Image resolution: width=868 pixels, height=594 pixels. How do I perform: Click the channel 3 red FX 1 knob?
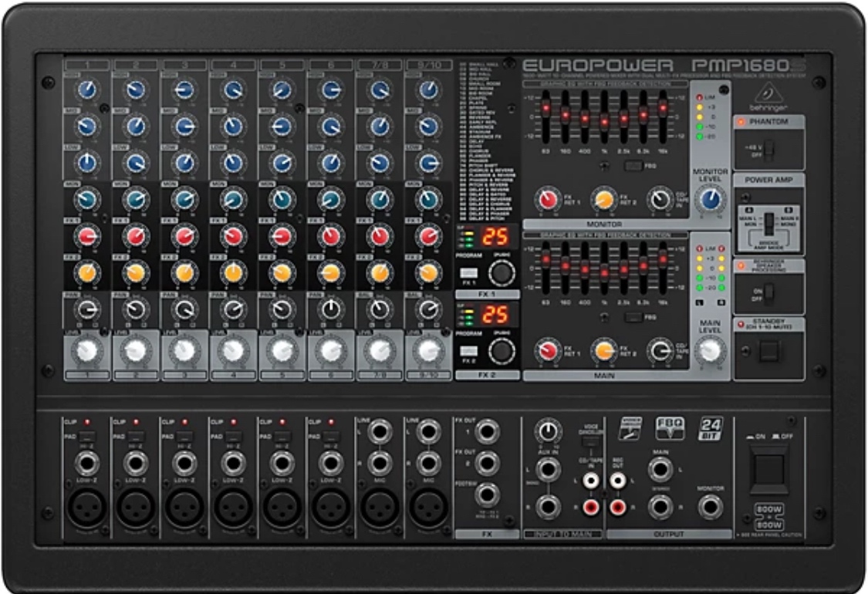tap(184, 235)
